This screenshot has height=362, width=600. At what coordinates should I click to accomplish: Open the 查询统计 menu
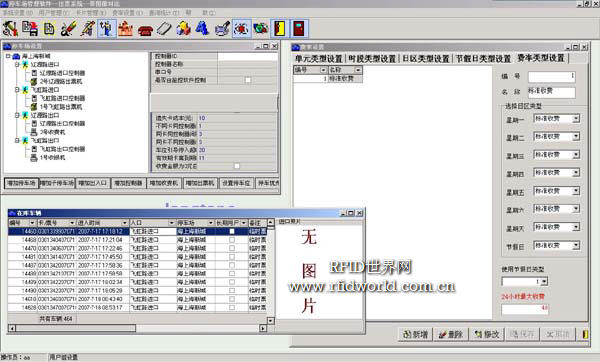pos(163,13)
